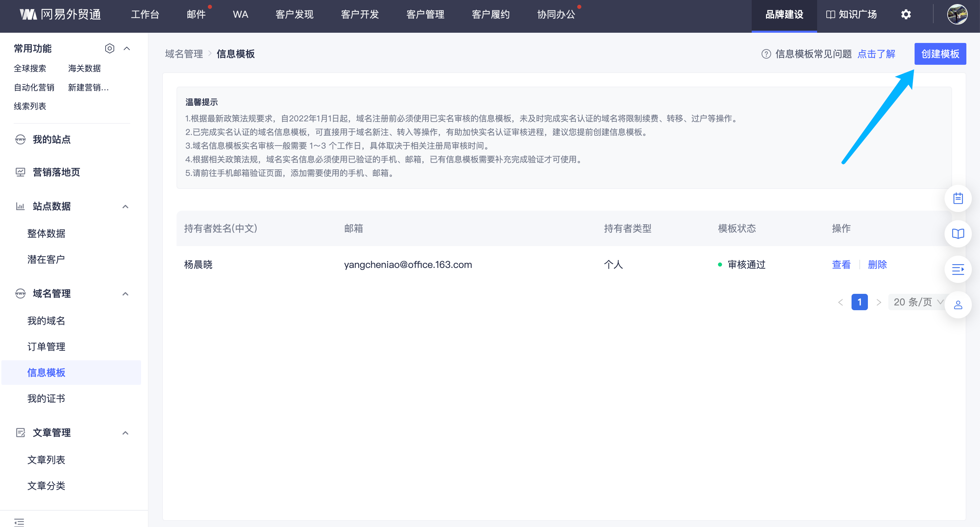Screen dimensions: 980x527
Task: Click the settings gear in top bar
Action: (906, 14)
